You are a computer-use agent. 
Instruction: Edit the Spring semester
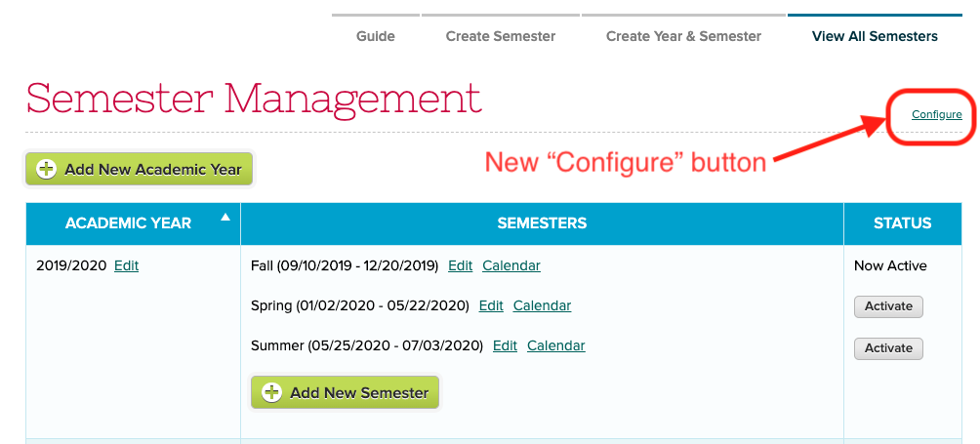[491, 305]
